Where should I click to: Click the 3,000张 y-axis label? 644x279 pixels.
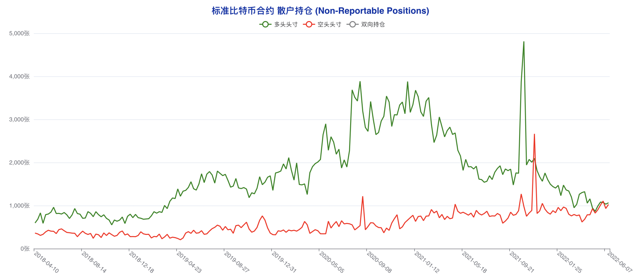tap(19, 120)
